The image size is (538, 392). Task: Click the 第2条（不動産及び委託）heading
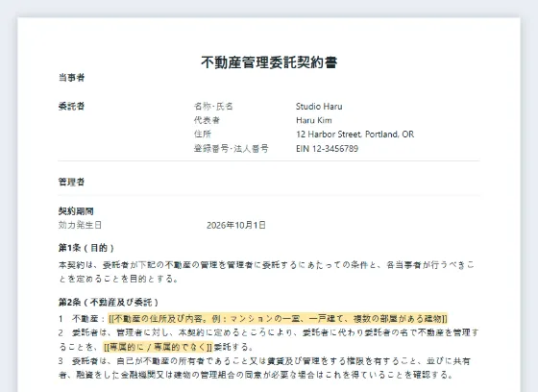click(x=109, y=302)
